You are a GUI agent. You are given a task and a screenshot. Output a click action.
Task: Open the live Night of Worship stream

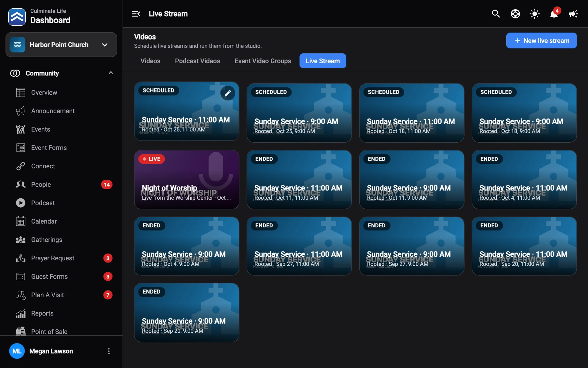(x=187, y=179)
